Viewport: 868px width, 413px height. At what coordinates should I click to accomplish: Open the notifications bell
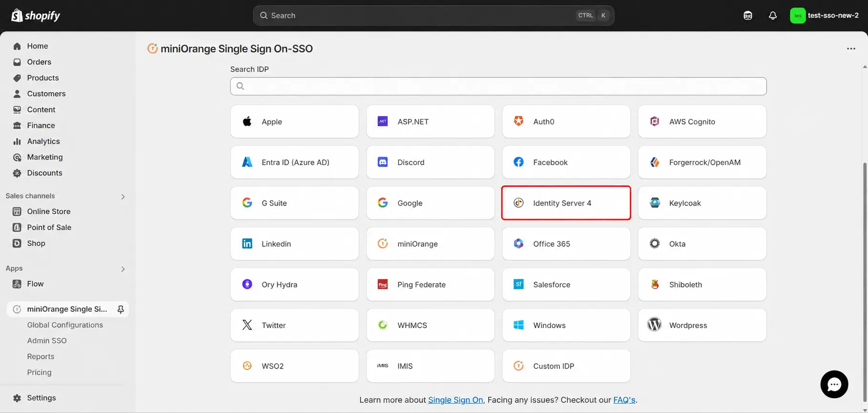click(x=773, y=16)
